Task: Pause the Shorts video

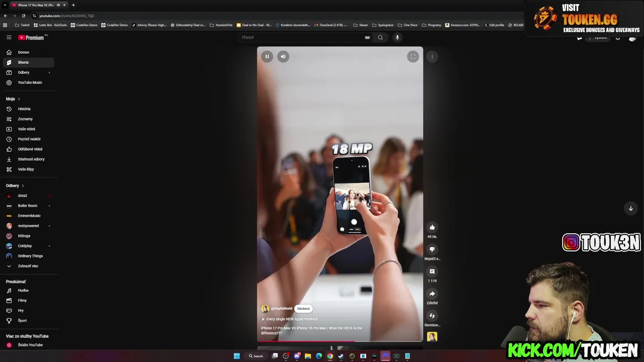Action: click(x=267, y=56)
